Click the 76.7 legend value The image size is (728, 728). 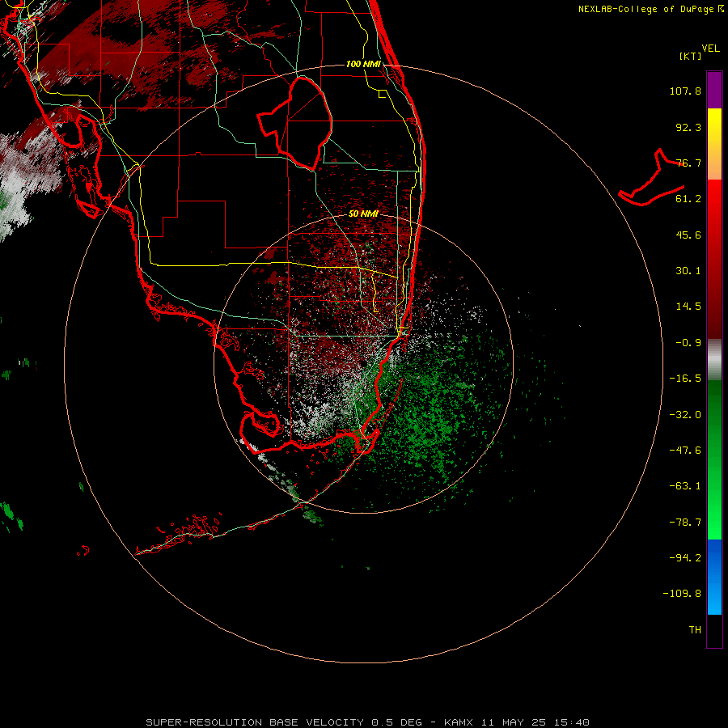(x=688, y=163)
